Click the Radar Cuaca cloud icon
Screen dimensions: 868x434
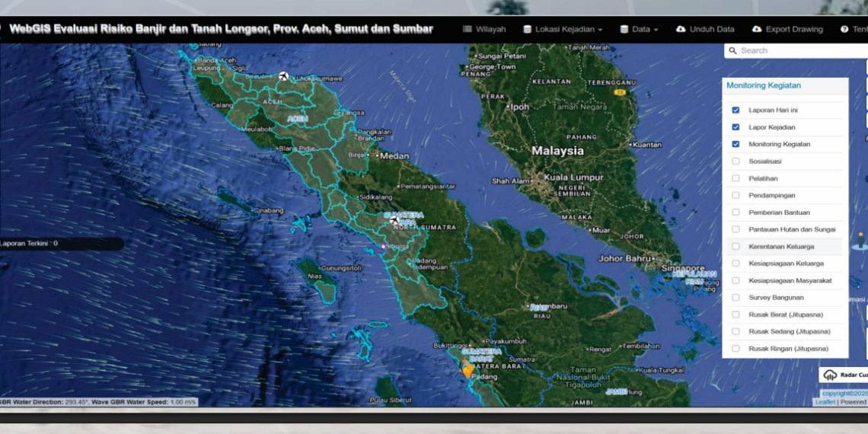click(x=830, y=375)
